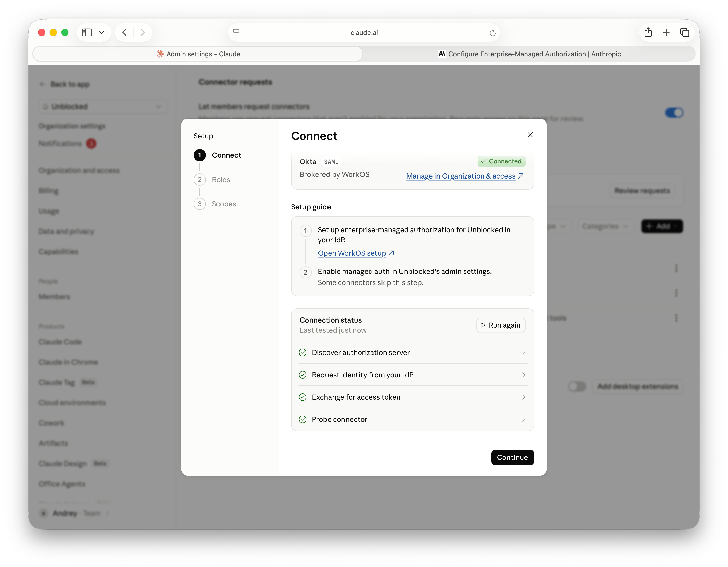Click the green check beside Exchange for access token
Viewport: 728px width, 567px height.
[302, 397]
